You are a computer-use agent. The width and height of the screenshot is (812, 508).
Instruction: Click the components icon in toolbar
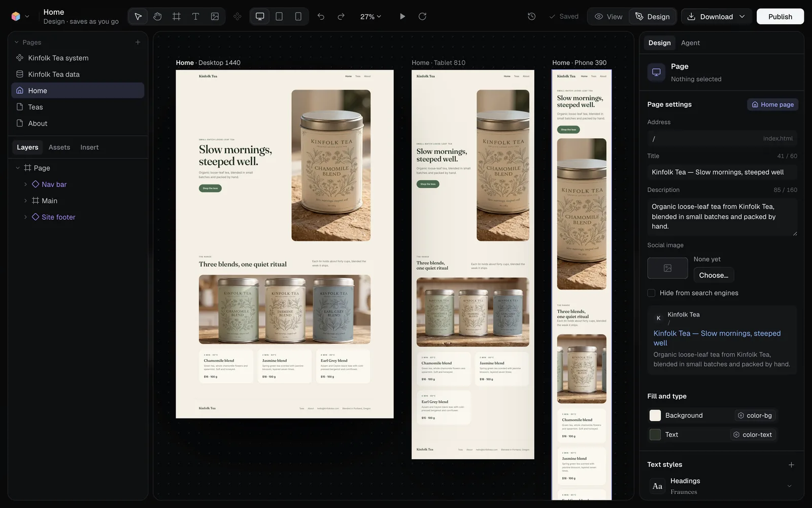[238, 16]
